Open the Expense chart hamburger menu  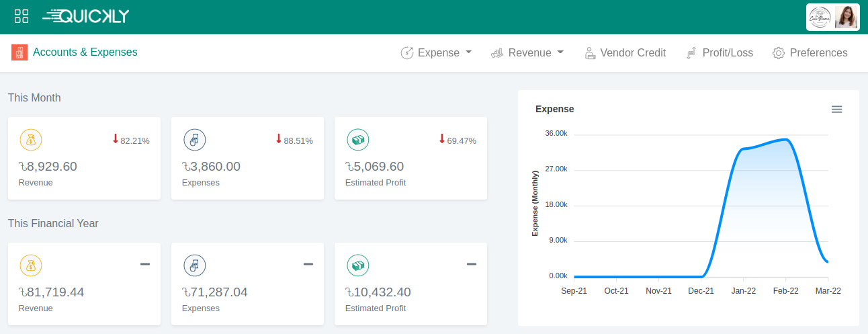(x=836, y=110)
